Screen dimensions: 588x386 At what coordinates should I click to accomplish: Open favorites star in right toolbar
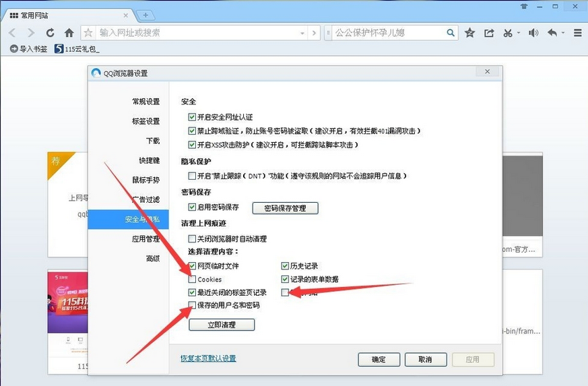[x=469, y=32]
